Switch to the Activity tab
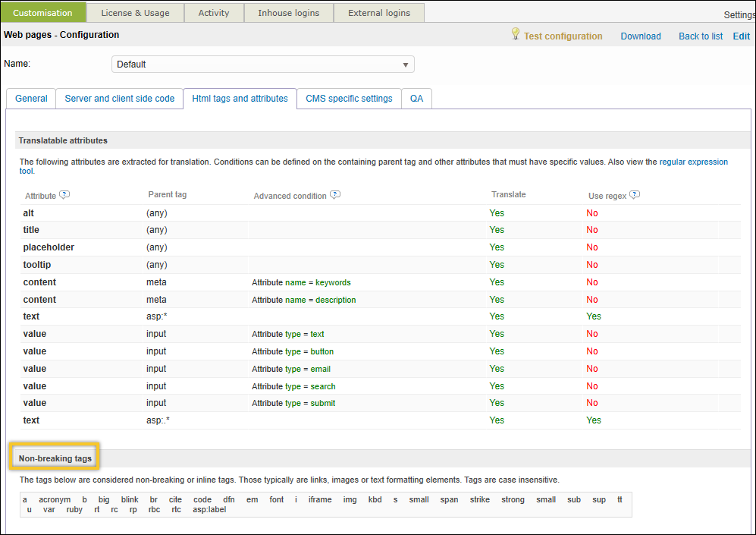 click(214, 13)
